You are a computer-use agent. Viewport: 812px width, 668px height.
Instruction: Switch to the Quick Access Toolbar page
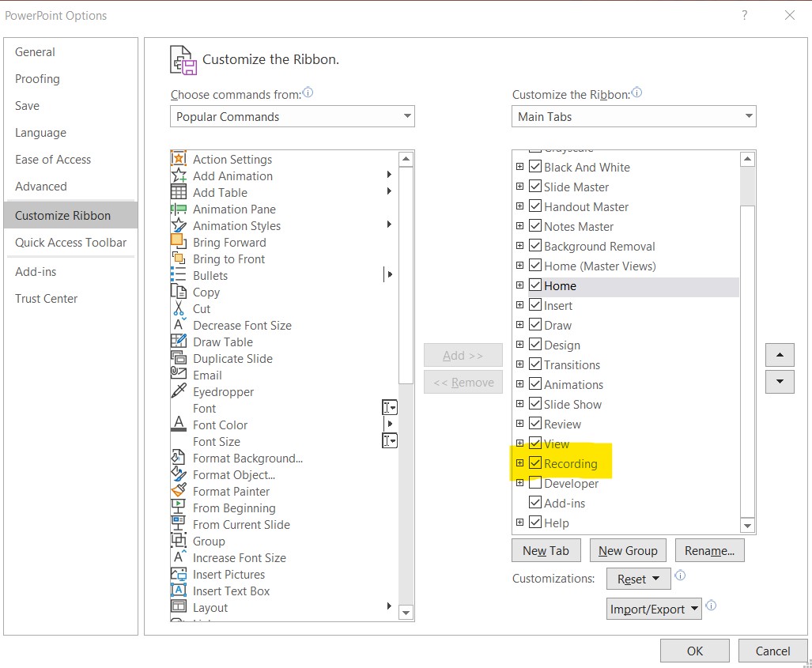70,243
